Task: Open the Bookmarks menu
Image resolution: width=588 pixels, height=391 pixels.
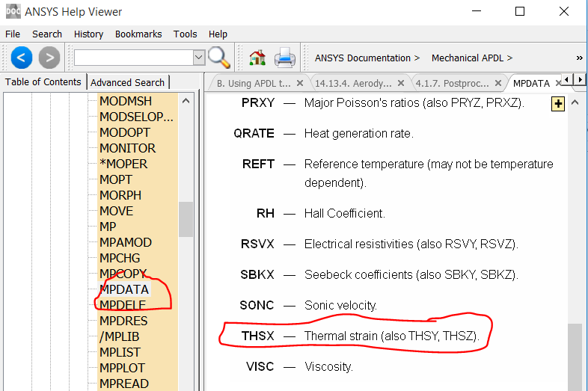Action: pos(138,34)
